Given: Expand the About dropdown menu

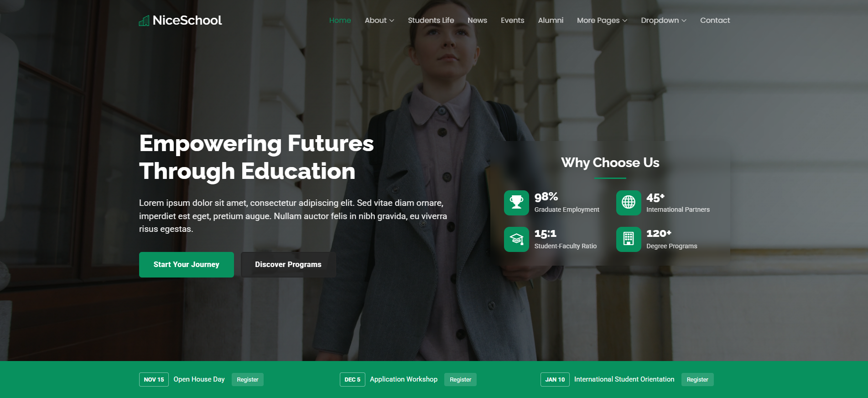Looking at the screenshot, I should coord(379,20).
